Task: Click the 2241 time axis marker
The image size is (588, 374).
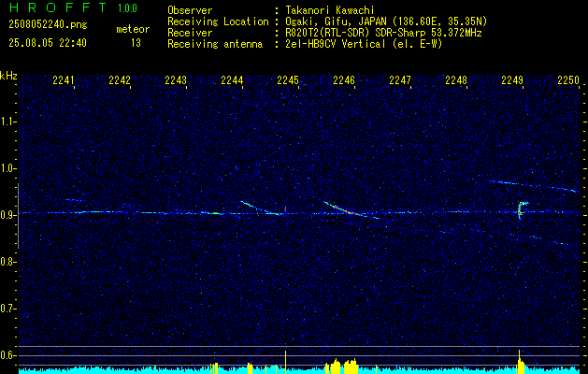Action: coord(64,80)
